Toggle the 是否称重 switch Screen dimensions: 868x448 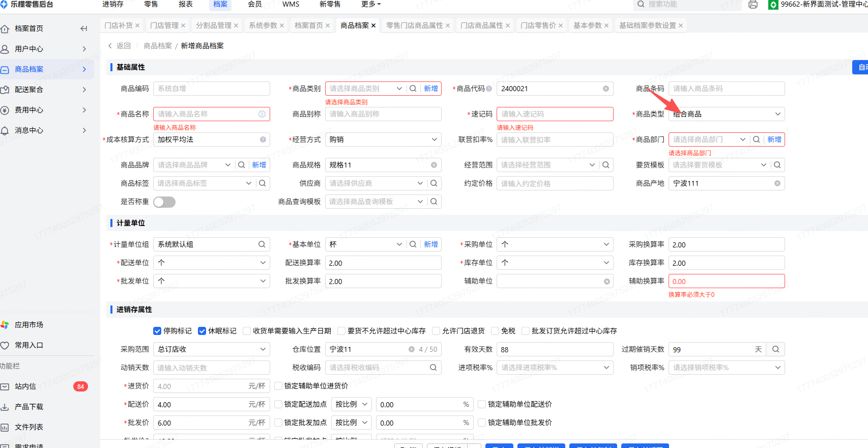point(164,202)
